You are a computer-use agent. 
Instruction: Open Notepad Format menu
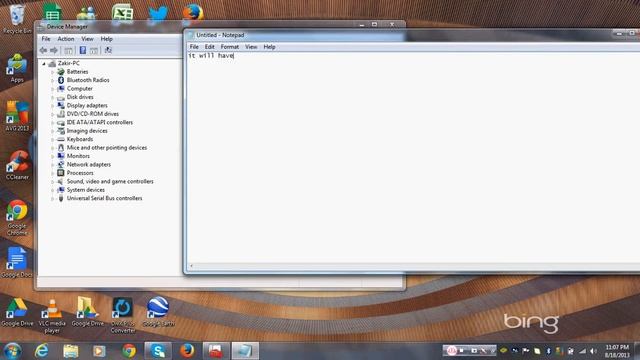point(230,47)
